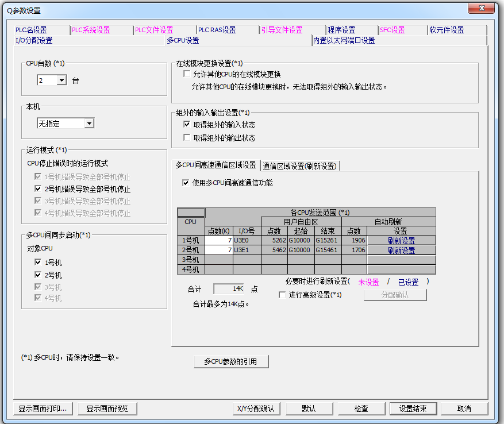Toggle 2号机 sync start checkbox under 对象CPU
Viewport: 504px width, 424px height.
click(x=38, y=275)
